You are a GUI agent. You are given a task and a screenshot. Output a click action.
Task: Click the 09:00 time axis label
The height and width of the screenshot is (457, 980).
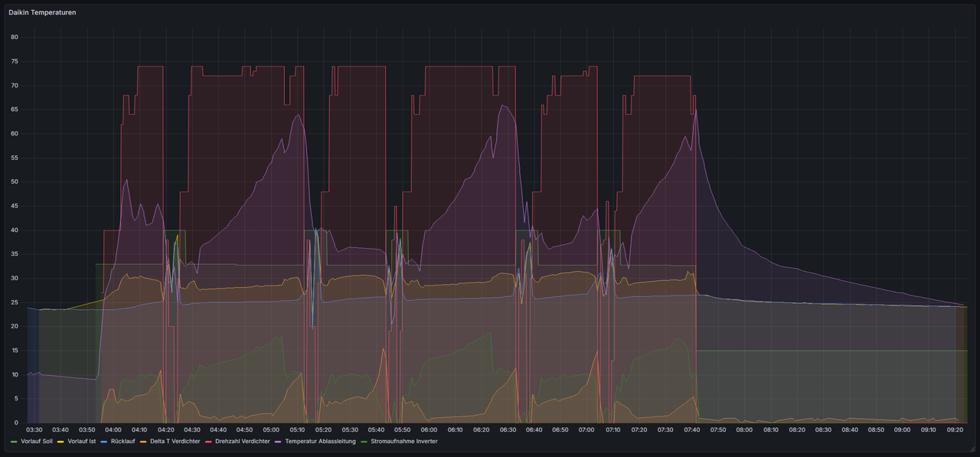tap(902, 429)
